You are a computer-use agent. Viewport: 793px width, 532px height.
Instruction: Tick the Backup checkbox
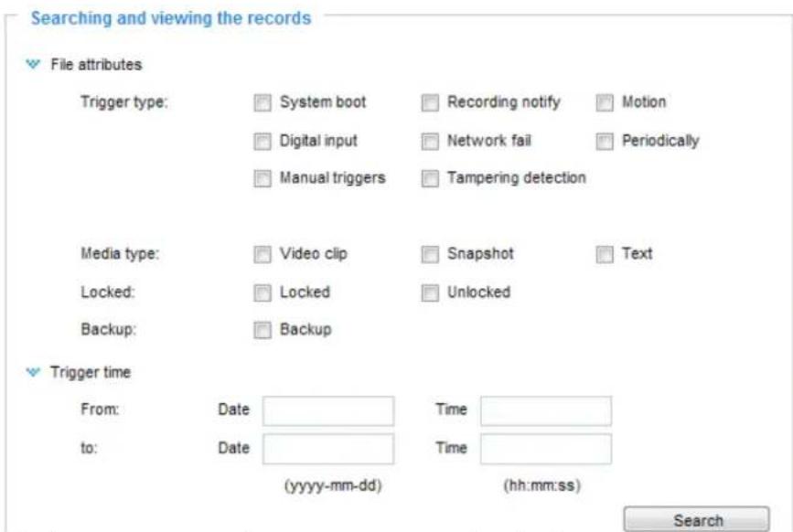[263, 330]
